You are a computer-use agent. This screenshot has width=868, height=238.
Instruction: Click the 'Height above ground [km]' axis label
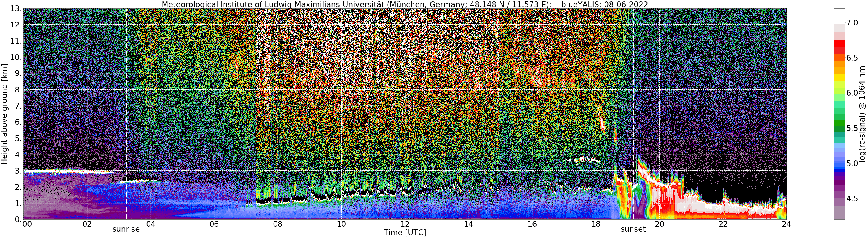(4, 114)
